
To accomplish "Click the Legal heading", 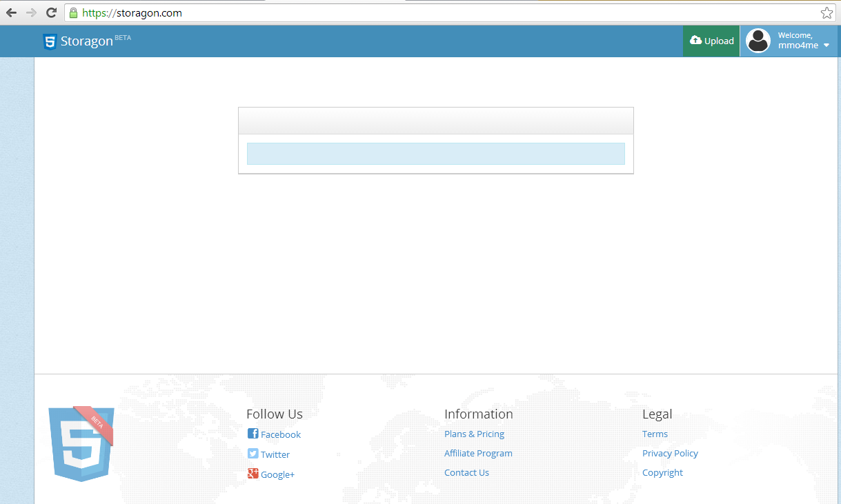I will click(x=657, y=414).
